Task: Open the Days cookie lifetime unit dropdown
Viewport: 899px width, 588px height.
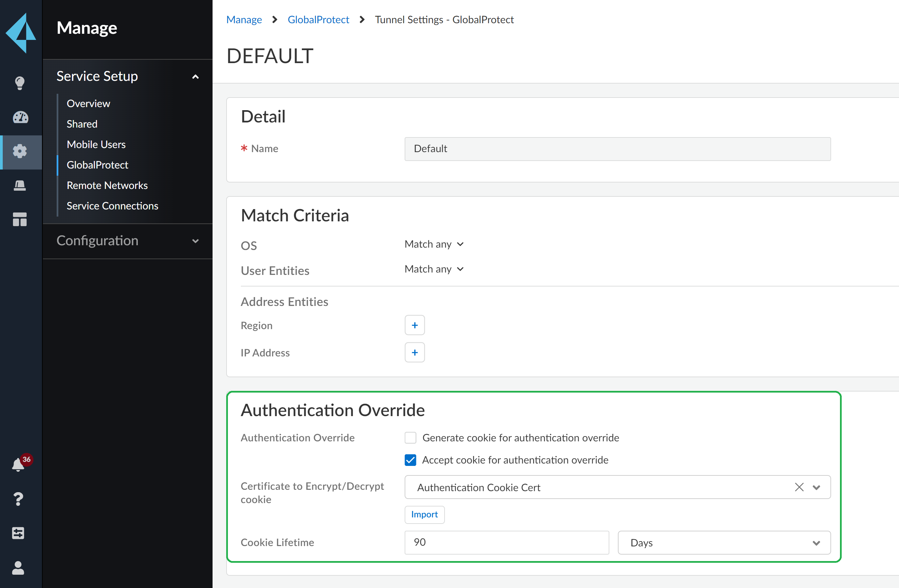Action: (723, 543)
